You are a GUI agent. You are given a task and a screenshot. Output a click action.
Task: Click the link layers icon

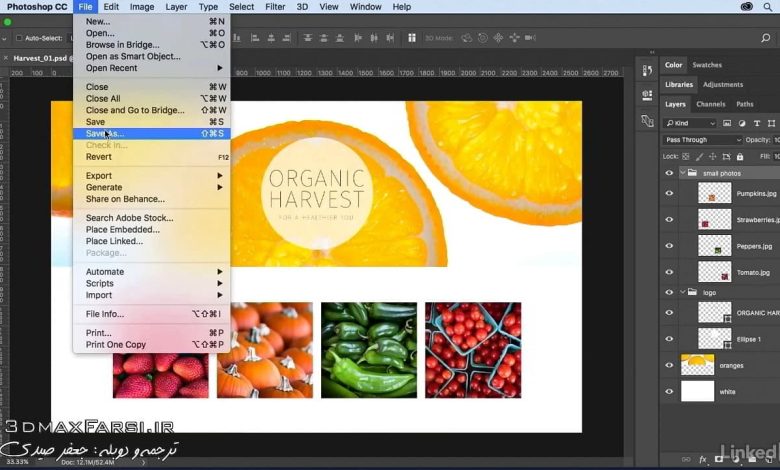coord(686,460)
